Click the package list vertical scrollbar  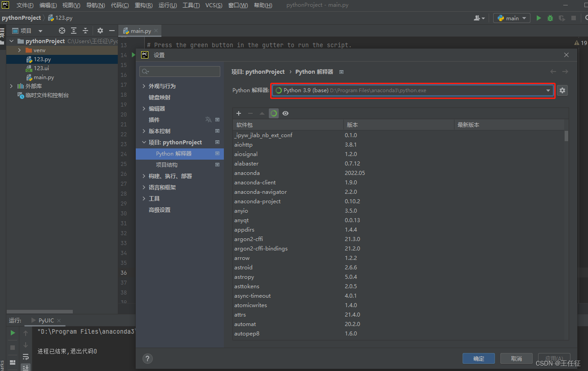coord(566,136)
